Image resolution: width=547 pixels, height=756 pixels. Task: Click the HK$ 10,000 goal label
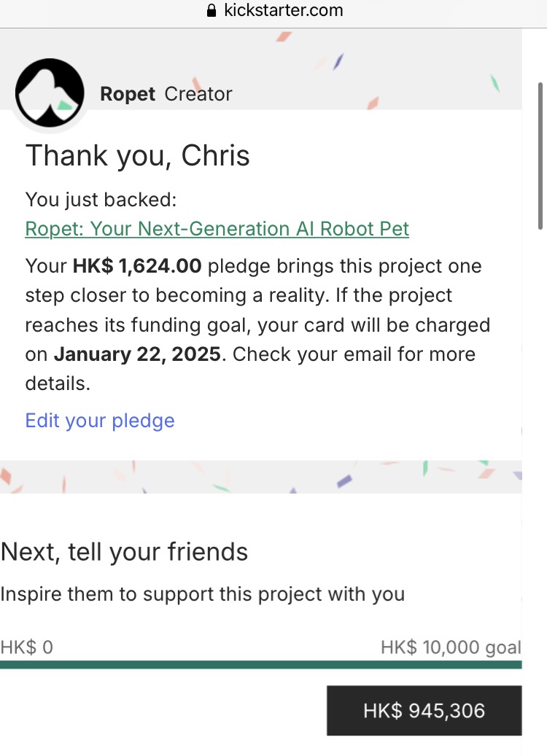(450, 647)
